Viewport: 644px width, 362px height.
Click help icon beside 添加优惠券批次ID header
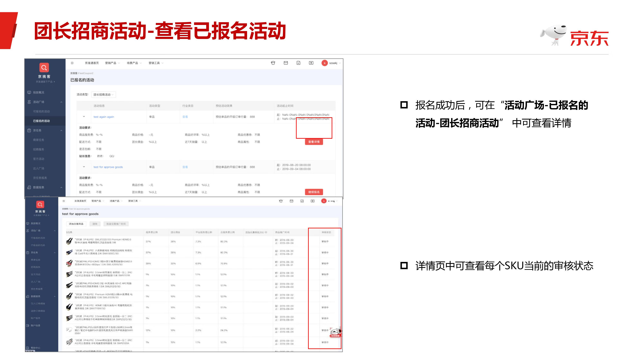click(x=266, y=232)
